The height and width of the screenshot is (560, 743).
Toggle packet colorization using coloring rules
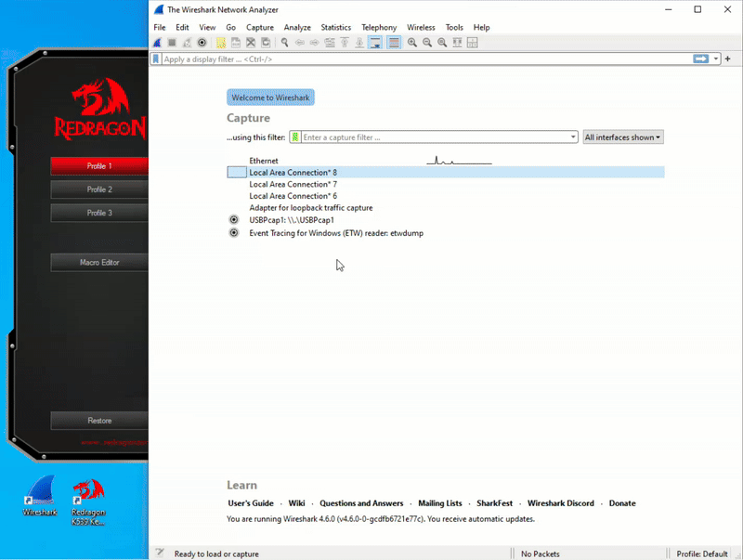(x=394, y=43)
